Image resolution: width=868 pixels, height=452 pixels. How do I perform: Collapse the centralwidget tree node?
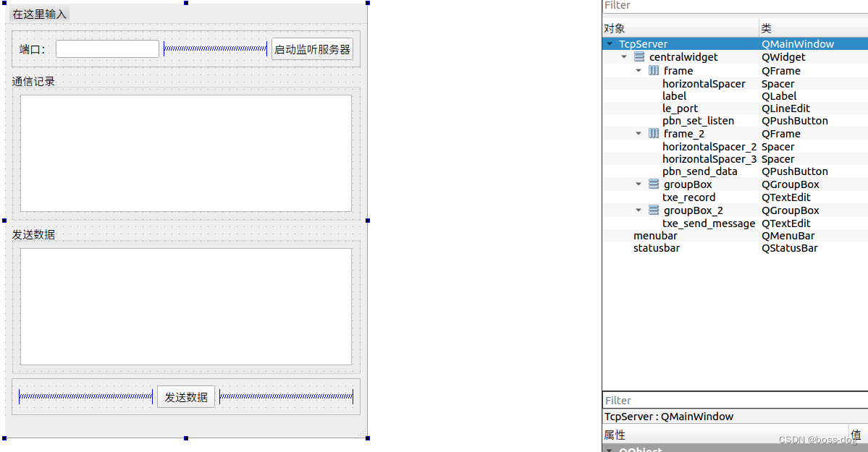click(624, 57)
